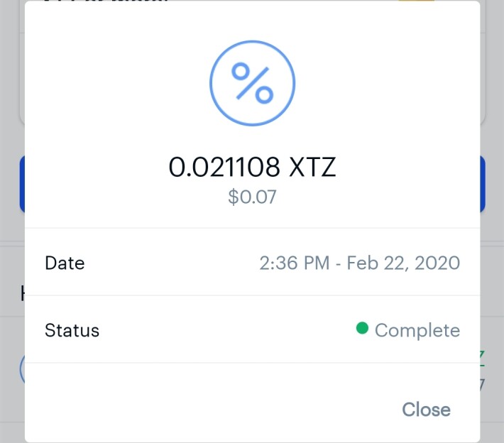Tap the partially hidden H heading behind dialog
Screen dimensions: 504x443
click(23, 293)
